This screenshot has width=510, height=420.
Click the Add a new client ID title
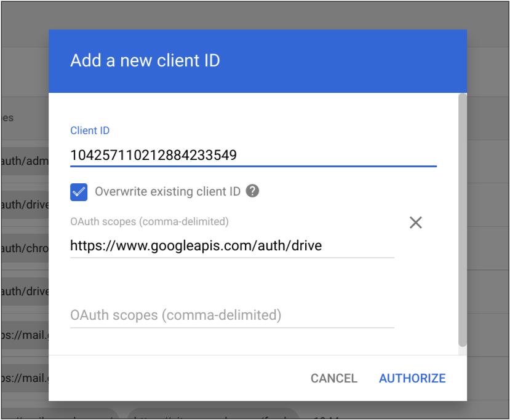click(145, 60)
